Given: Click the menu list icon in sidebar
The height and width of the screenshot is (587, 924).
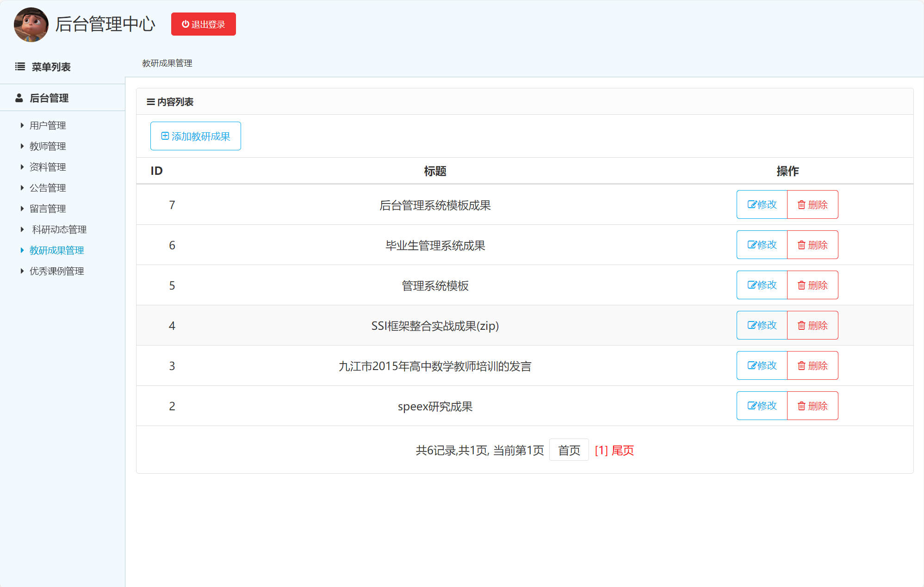Looking at the screenshot, I should click(x=20, y=67).
